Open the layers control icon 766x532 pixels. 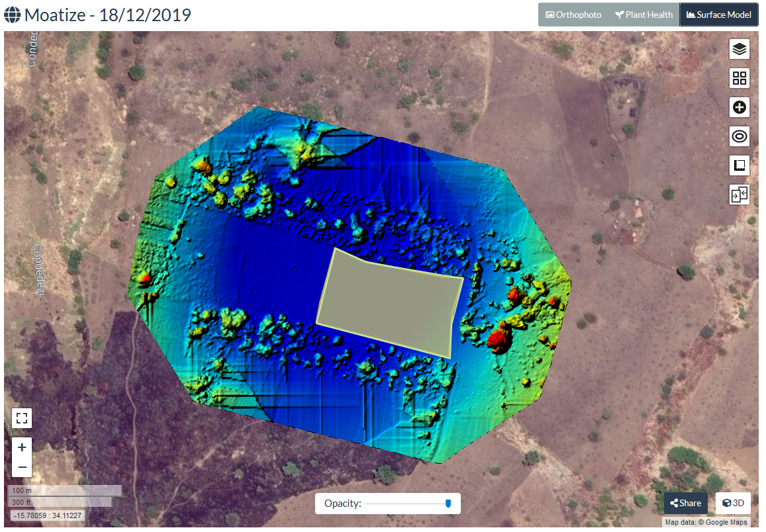pos(739,49)
